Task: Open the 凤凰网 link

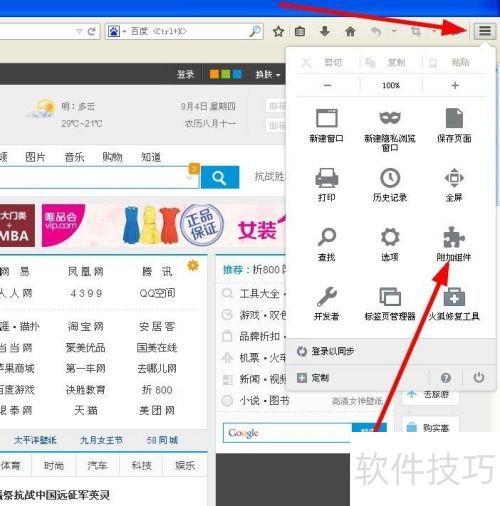Action: pyautogui.click(x=86, y=272)
